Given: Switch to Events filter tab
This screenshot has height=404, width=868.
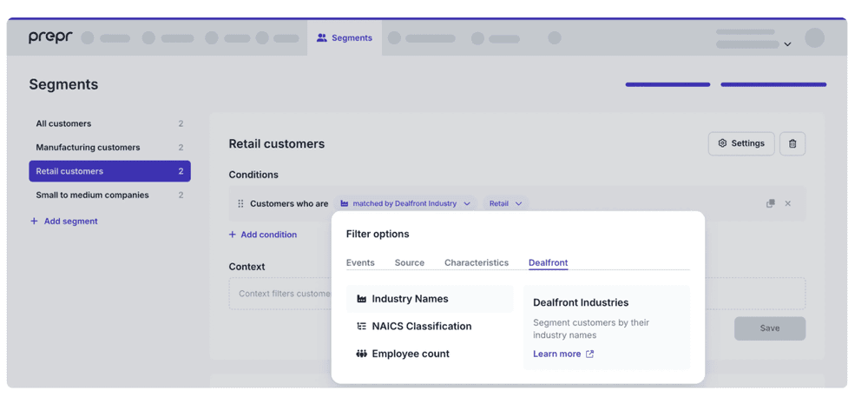Looking at the screenshot, I should tap(360, 262).
